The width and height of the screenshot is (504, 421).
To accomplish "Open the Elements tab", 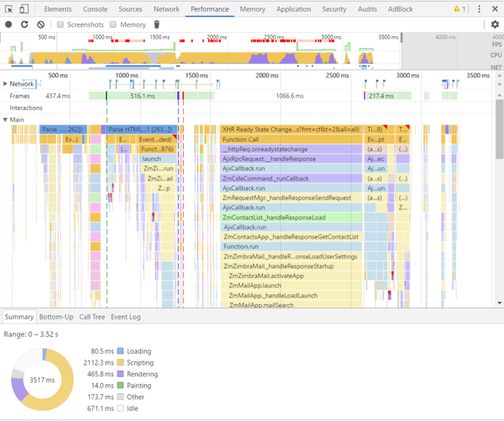I will (x=58, y=9).
